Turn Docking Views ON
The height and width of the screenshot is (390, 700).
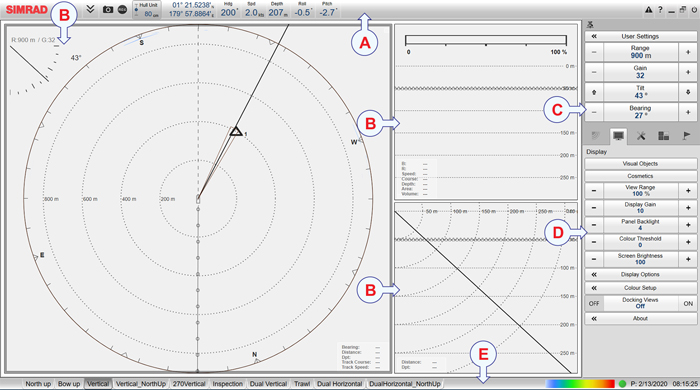pyautogui.click(x=688, y=303)
